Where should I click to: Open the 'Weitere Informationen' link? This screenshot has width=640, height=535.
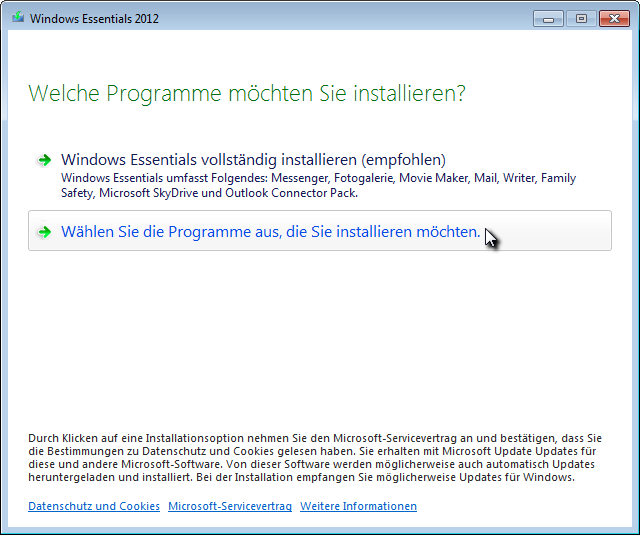coord(358,506)
